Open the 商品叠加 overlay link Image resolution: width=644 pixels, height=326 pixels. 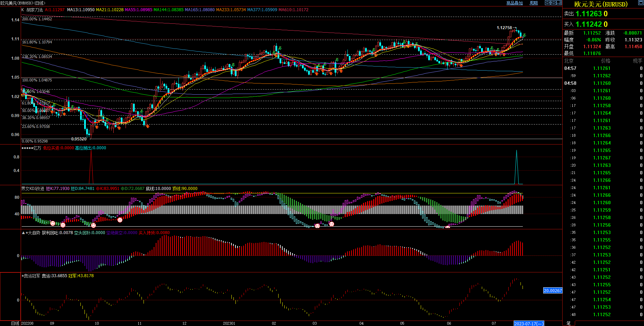coord(514,3)
